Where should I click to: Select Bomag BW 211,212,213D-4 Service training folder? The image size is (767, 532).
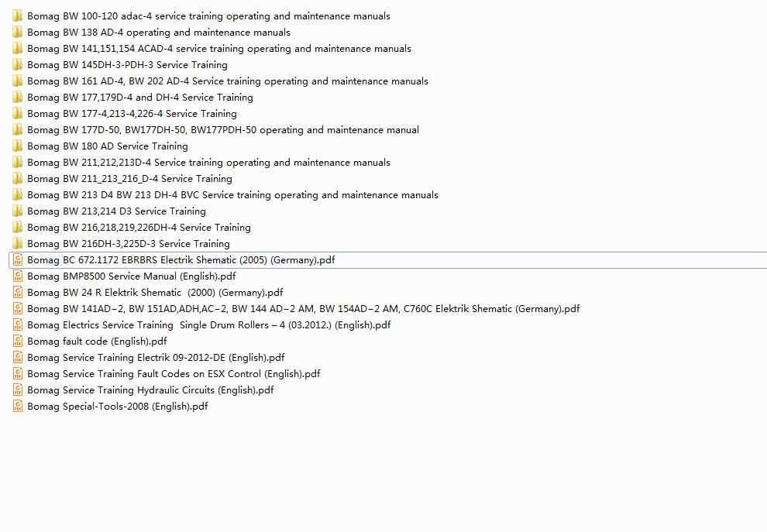coord(208,163)
